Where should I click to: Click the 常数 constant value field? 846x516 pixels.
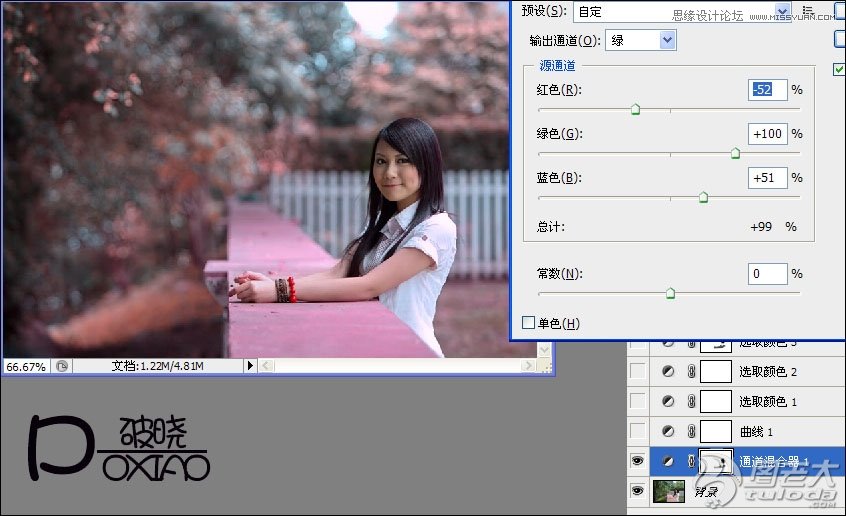tap(767, 274)
